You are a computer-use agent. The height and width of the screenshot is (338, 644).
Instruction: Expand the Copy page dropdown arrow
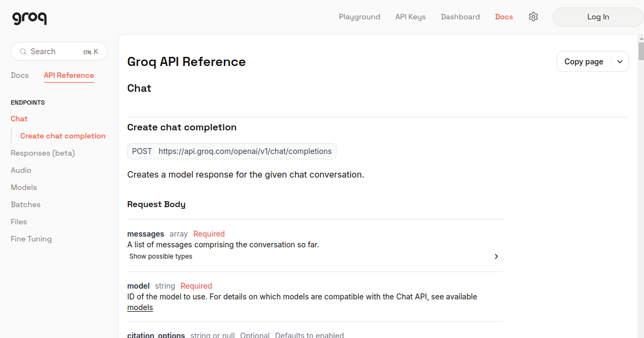click(620, 62)
